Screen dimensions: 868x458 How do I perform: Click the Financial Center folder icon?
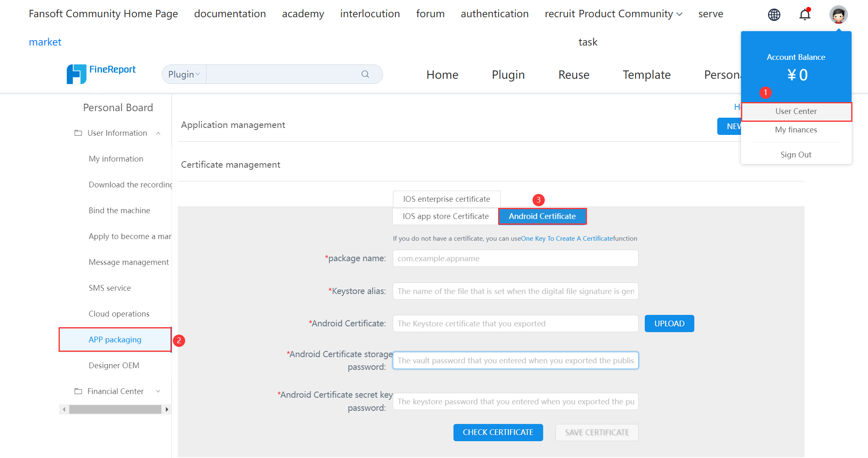[78, 391]
